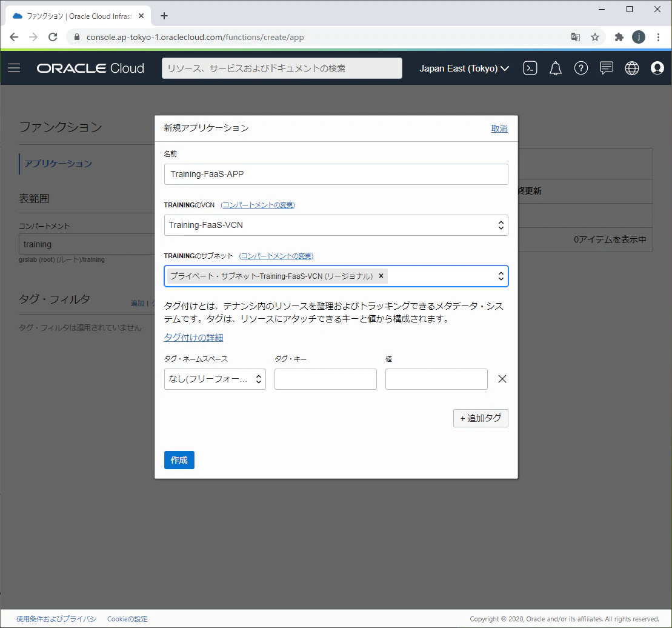Viewport: 672px width, 628px height.
Task: Open the Chrome three-dot menu
Action: 658,37
